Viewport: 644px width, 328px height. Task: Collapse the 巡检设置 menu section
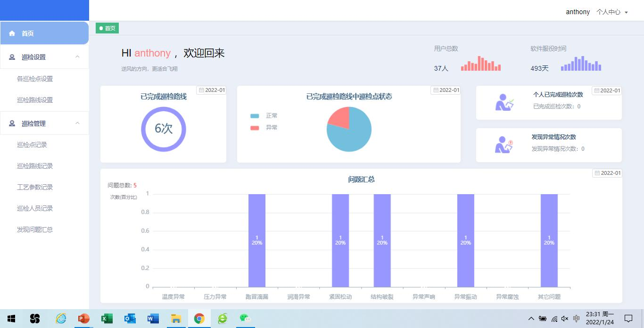(x=78, y=57)
